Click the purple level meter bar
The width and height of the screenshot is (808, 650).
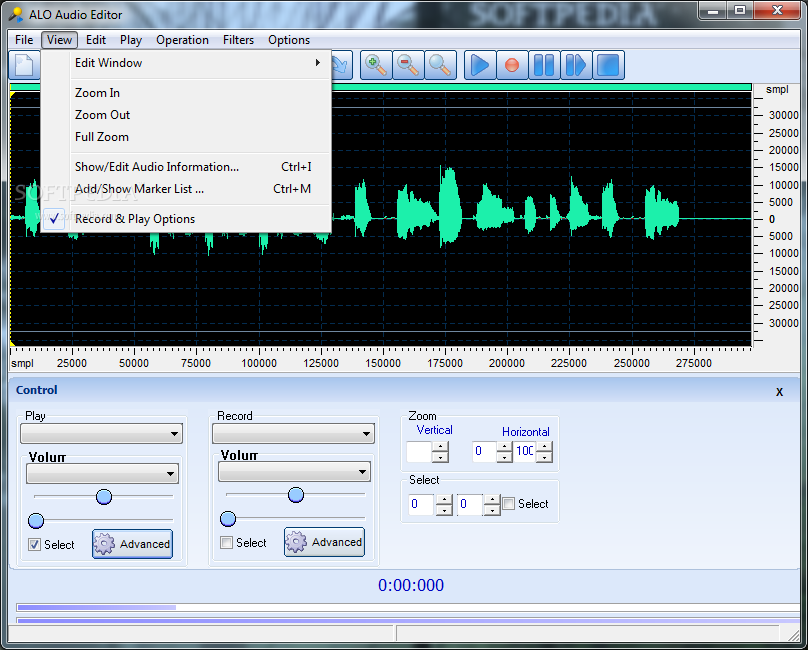coord(97,608)
